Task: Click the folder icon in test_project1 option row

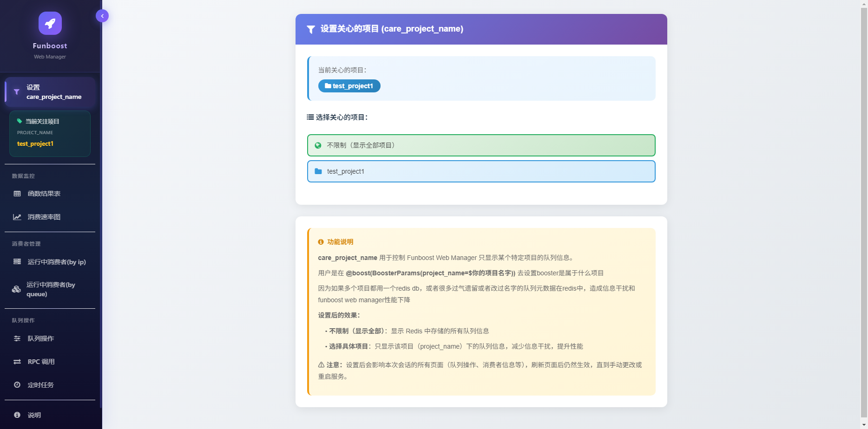Action: [x=318, y=171]
